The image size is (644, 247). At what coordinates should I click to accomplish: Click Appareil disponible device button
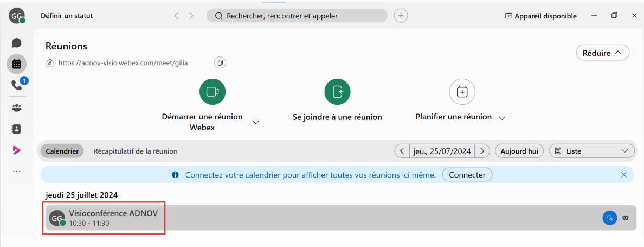tap(541, 16)
